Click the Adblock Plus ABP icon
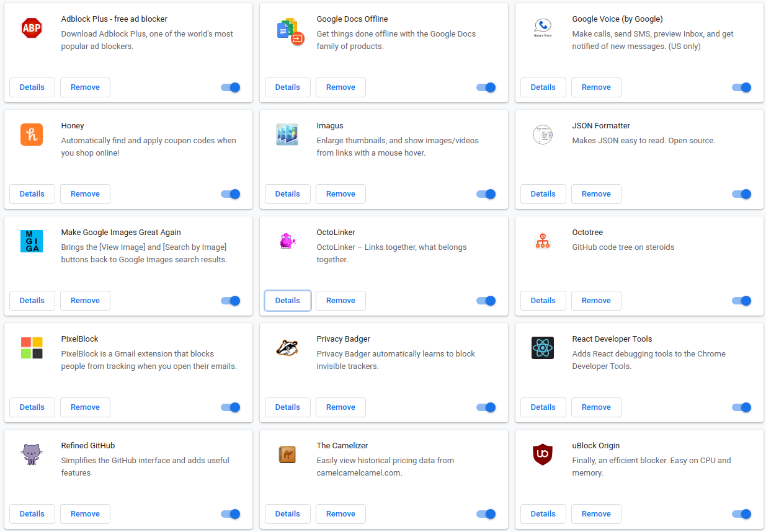 (32, 28)
